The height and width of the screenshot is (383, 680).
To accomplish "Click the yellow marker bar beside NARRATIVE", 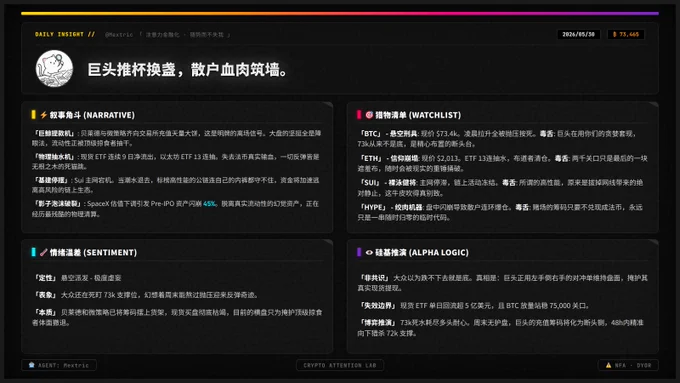I will tap(33, 115).
